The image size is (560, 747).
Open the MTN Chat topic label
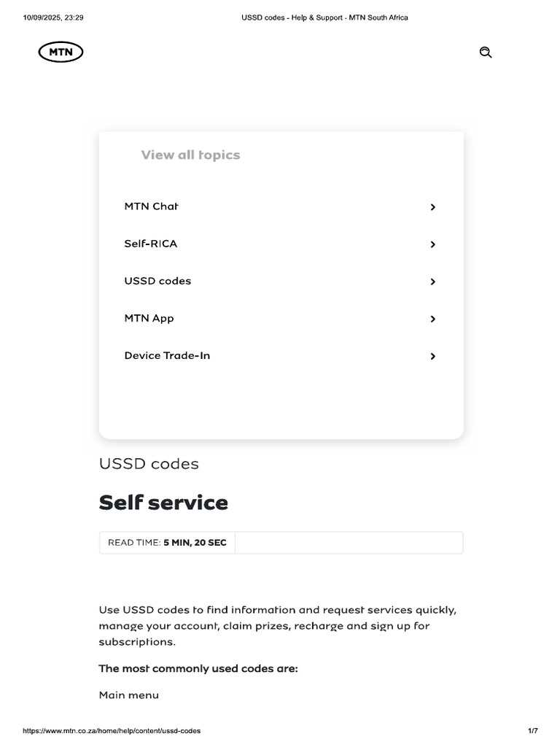click(x=152, y=206)
